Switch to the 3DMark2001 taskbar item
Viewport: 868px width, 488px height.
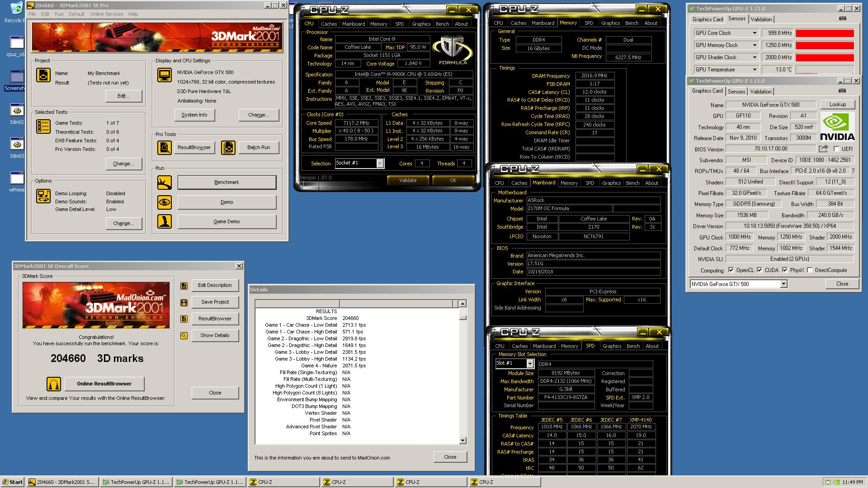coord(62,482)
